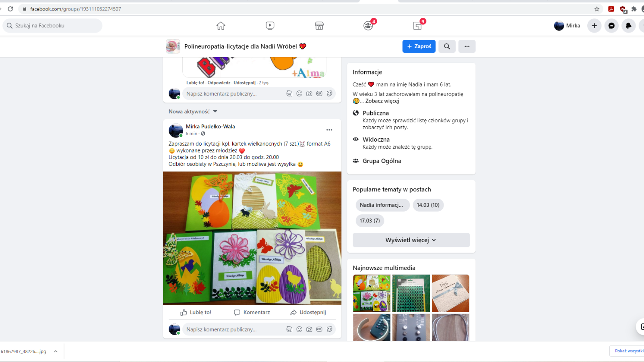The image size is (644, 362).
Task: Click Udostępnij link on upper comment
Action: click(244, 83)
